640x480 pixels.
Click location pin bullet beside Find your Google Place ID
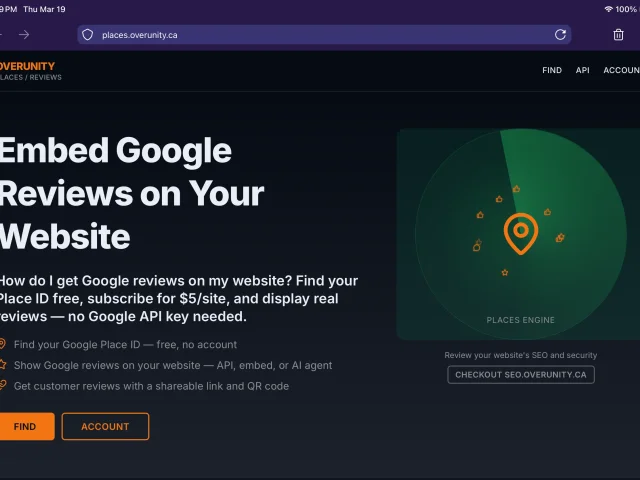point(3,344)
